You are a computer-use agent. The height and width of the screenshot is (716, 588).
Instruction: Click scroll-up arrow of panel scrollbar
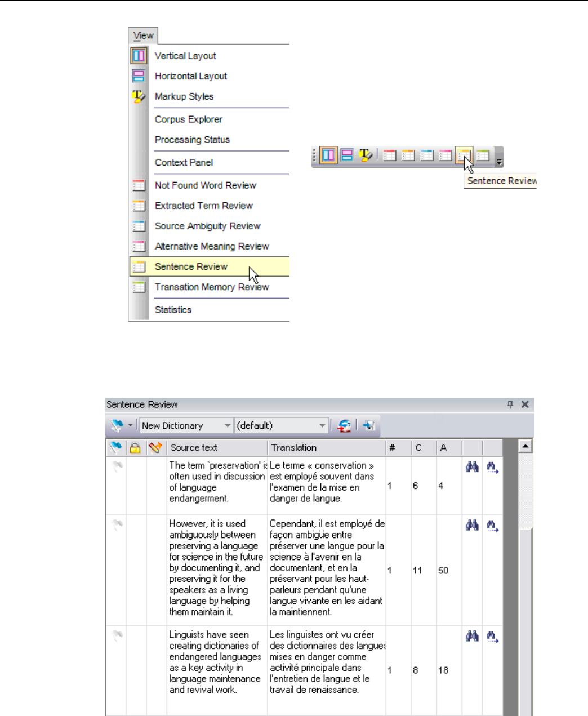click(x=525, y=446)
